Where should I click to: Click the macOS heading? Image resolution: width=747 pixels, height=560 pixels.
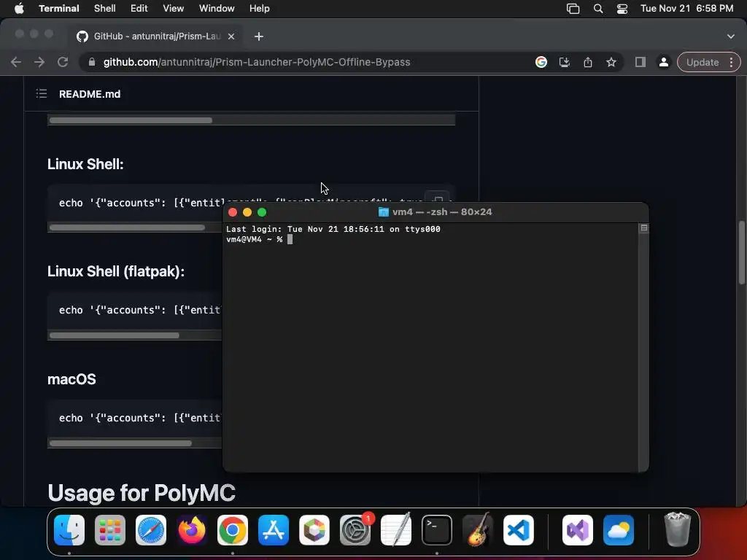click(71, 379)
